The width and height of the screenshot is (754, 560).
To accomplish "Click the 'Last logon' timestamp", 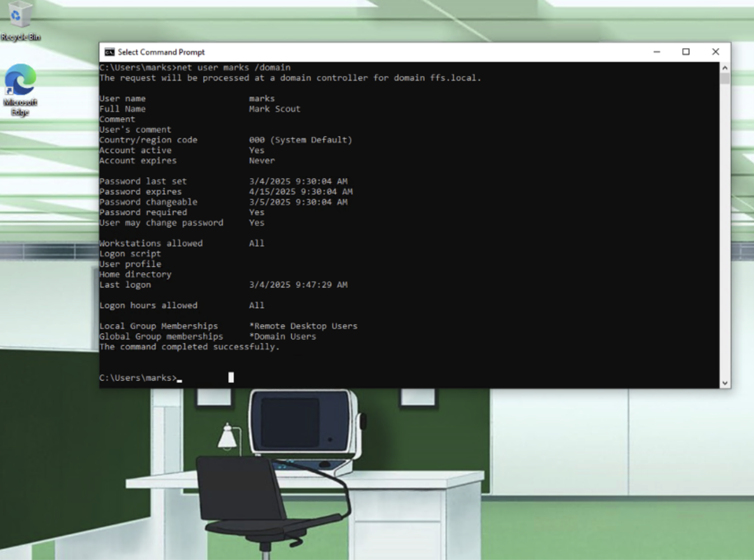I will [x=298, y=284].
